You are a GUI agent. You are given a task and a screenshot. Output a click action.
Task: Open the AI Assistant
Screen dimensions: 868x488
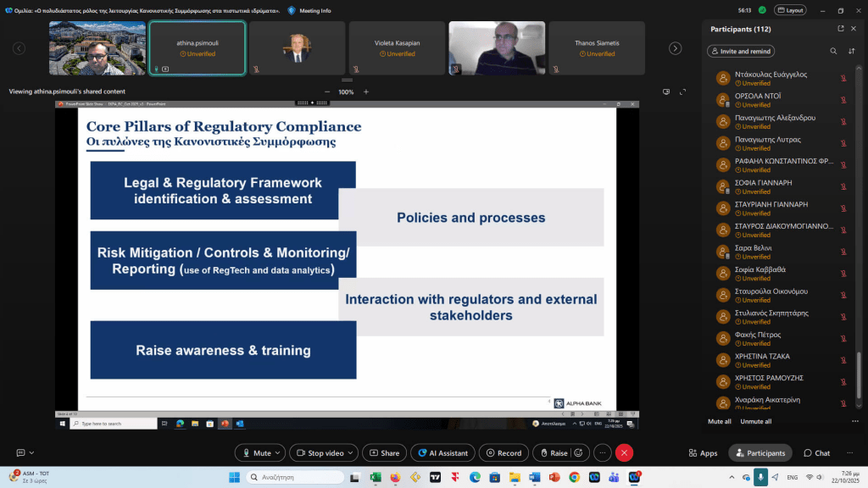(x=442, y=453)
